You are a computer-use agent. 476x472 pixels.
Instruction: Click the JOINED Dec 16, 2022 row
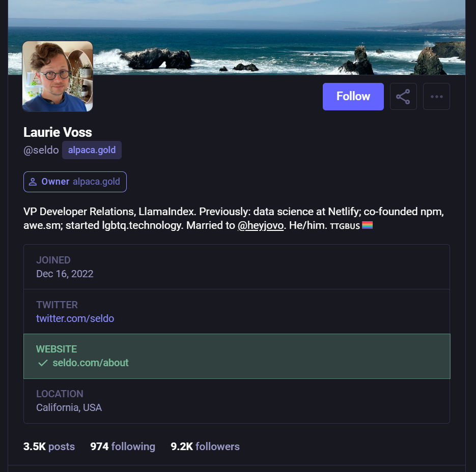pos(237,267)
